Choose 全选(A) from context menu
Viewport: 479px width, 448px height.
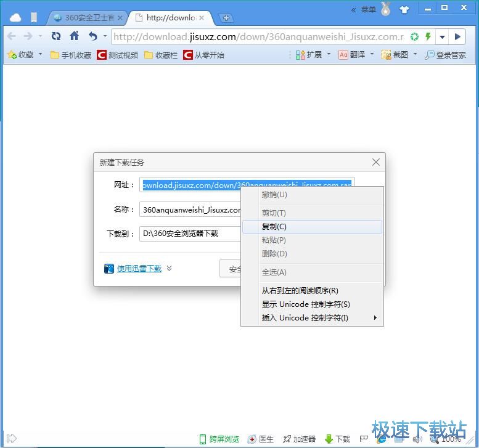312,272
